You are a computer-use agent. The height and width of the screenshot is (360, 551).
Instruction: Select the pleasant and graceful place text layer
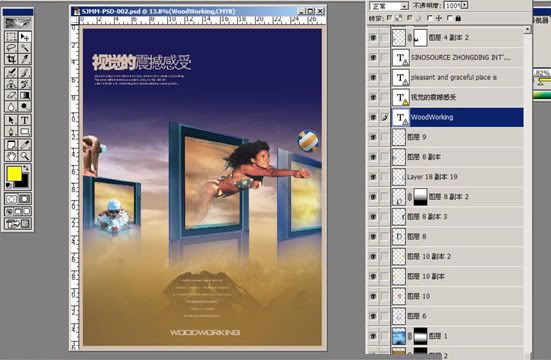point(457,77)
